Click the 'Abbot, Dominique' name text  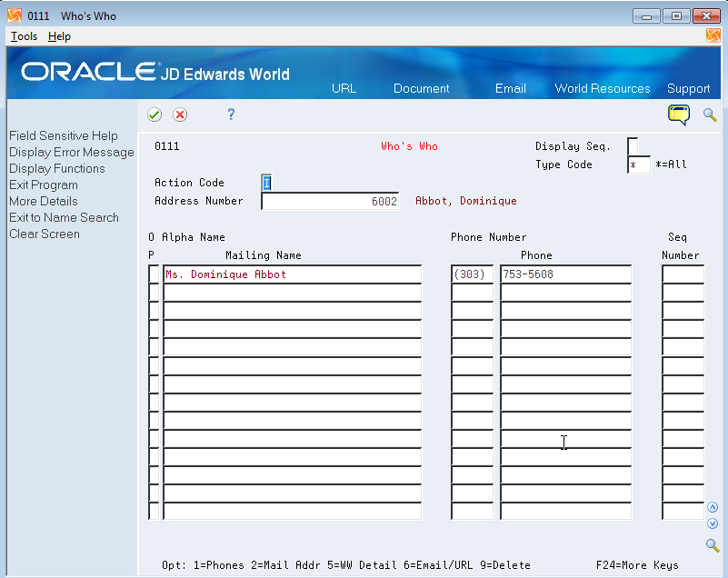(465, 201)
